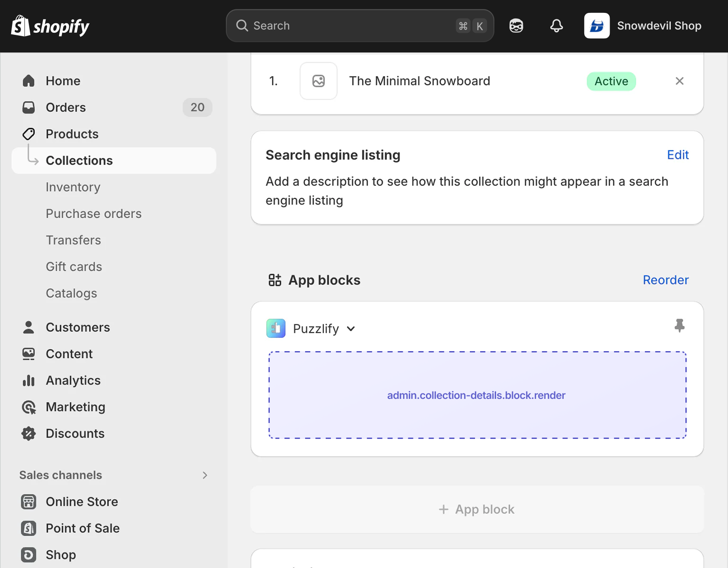Image resolution: width=728 pixels, height=568 pixels.
Task: Click the Marketing target icon
Action: 28,407
